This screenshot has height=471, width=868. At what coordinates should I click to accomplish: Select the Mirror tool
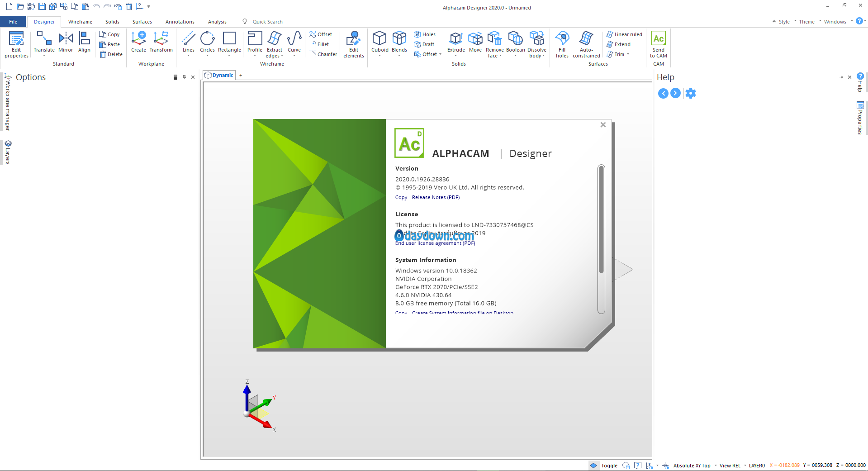66,42
